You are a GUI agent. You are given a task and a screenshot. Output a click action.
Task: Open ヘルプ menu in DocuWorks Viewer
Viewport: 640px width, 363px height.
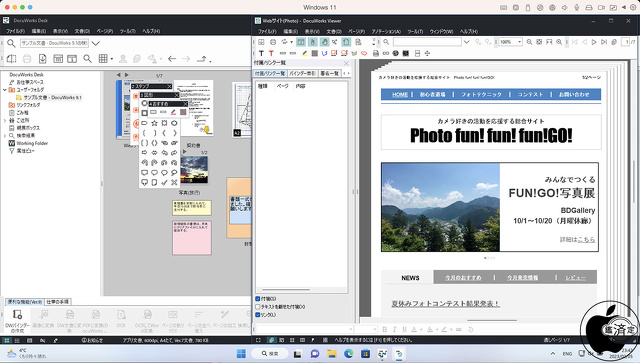469,31
